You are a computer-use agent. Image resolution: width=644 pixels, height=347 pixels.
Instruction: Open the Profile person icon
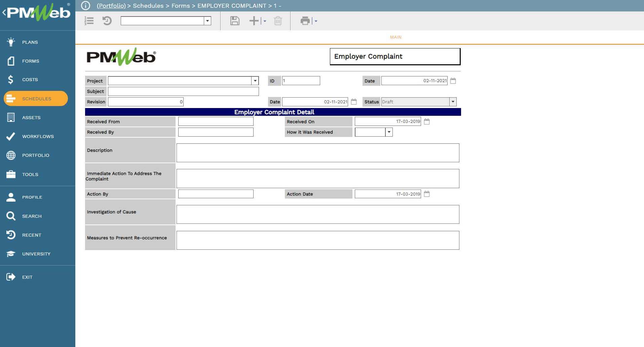tap(11, 197)
